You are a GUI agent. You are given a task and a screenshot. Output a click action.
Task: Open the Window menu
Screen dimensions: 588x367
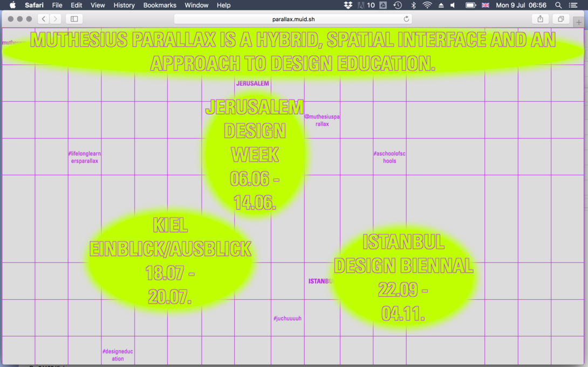[x=196, y=5]
